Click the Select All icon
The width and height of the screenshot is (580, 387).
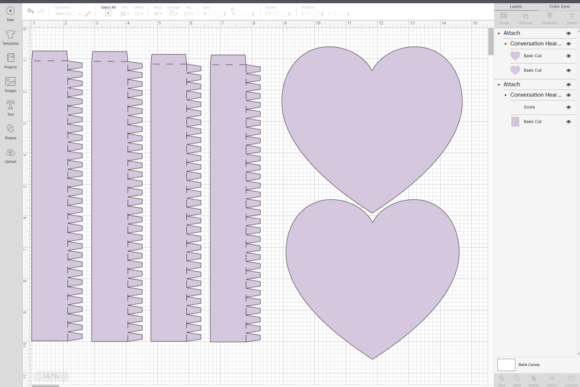[108, 13]
